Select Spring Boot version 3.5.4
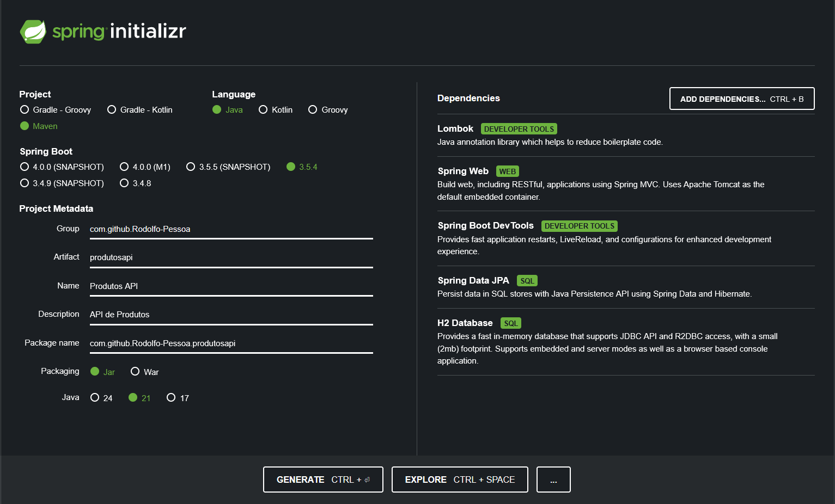 302,167
